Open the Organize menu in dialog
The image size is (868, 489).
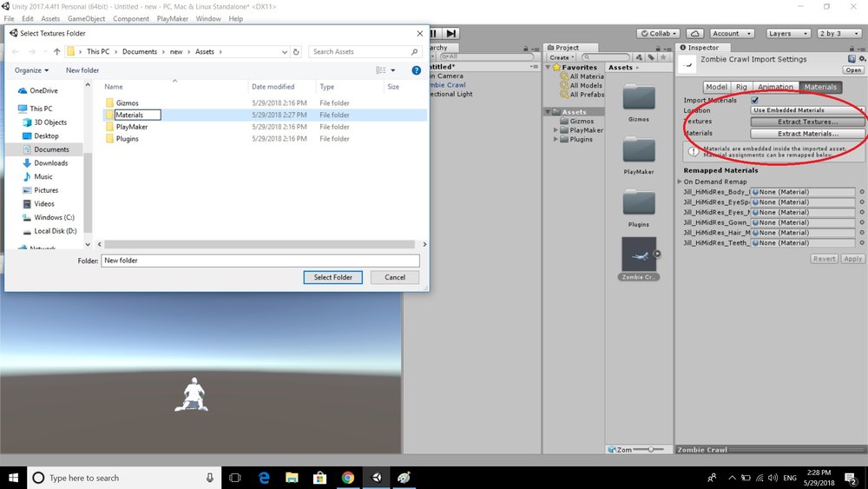[x=31, y=70]
